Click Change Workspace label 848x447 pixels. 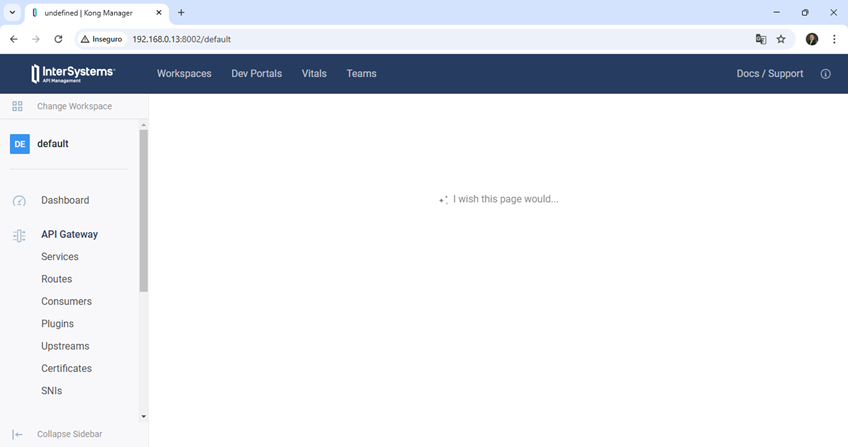(75, 106)
